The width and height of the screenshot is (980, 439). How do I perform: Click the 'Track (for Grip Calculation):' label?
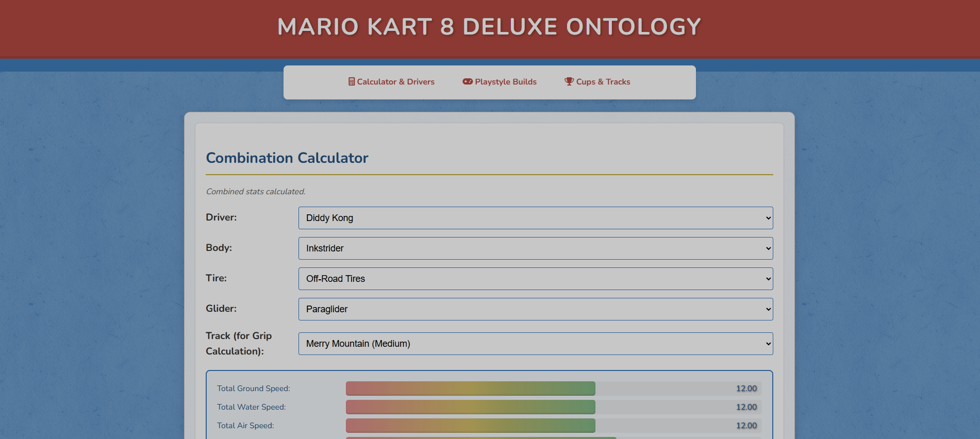[239, 343]
